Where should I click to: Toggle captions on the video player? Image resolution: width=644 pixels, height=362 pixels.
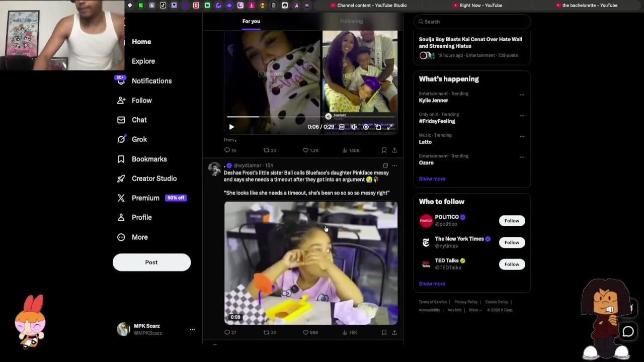(x=342, y=127)
